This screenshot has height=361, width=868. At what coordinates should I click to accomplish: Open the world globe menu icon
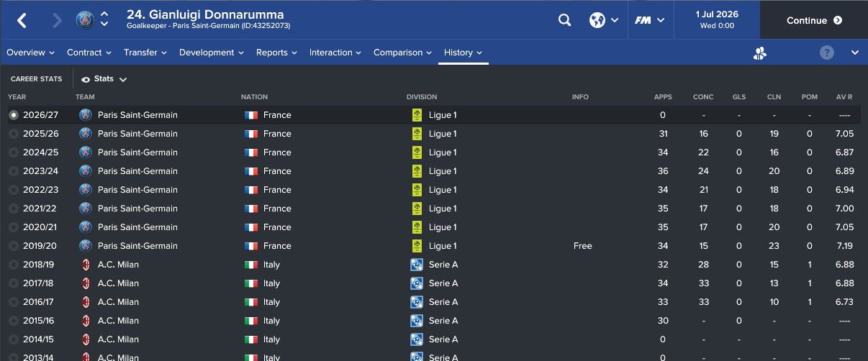604,20
